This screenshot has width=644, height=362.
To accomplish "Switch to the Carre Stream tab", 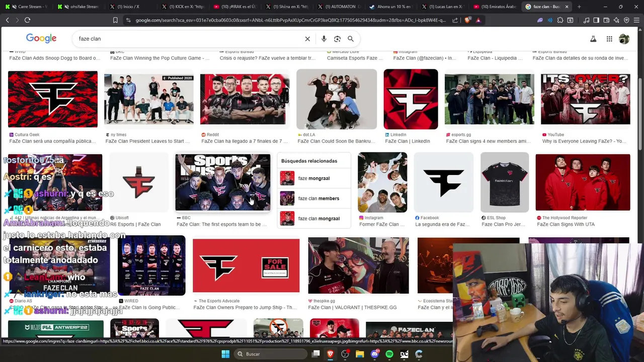I will (x=28, y=7).
